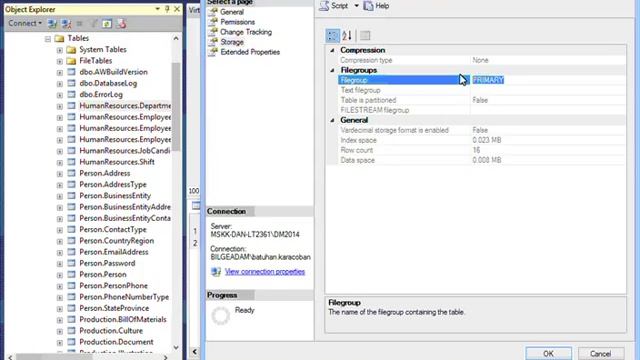
Task: Click the Object Explorer vertical scrollbar thumb
Action: click(176, 107)
